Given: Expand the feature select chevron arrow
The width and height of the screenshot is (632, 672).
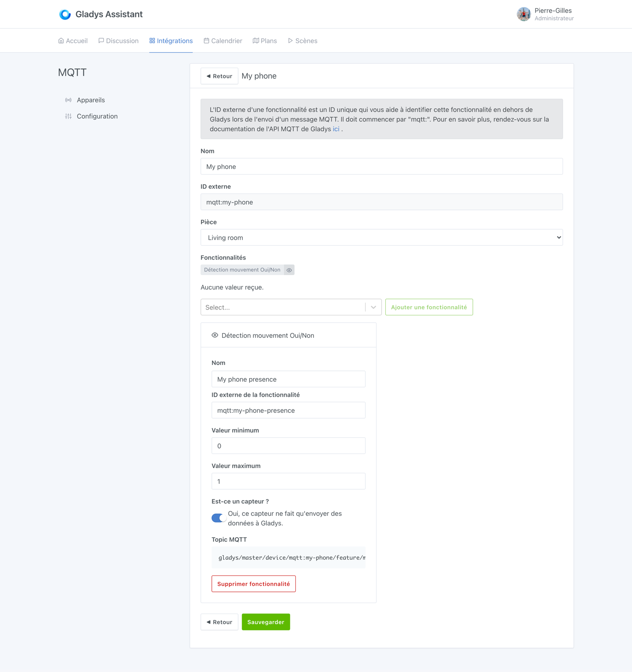Looking at the screenshot, I should click(x=373, y=307).
